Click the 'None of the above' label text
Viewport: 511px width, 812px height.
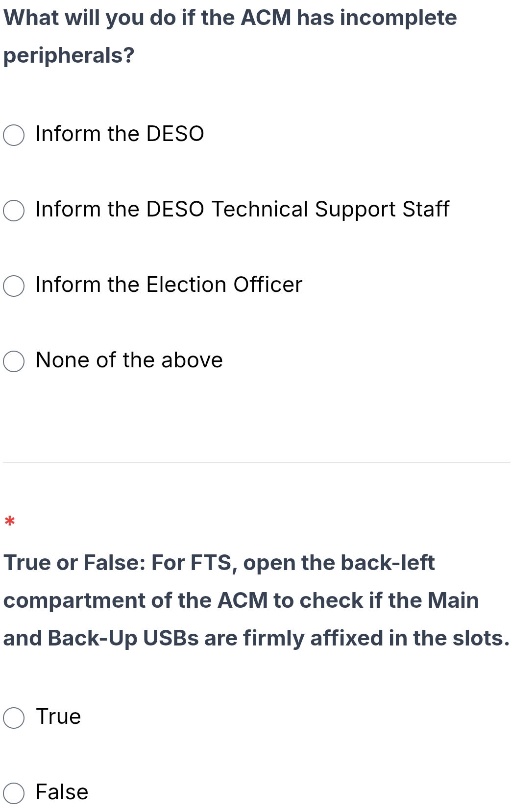coord(129,360)
